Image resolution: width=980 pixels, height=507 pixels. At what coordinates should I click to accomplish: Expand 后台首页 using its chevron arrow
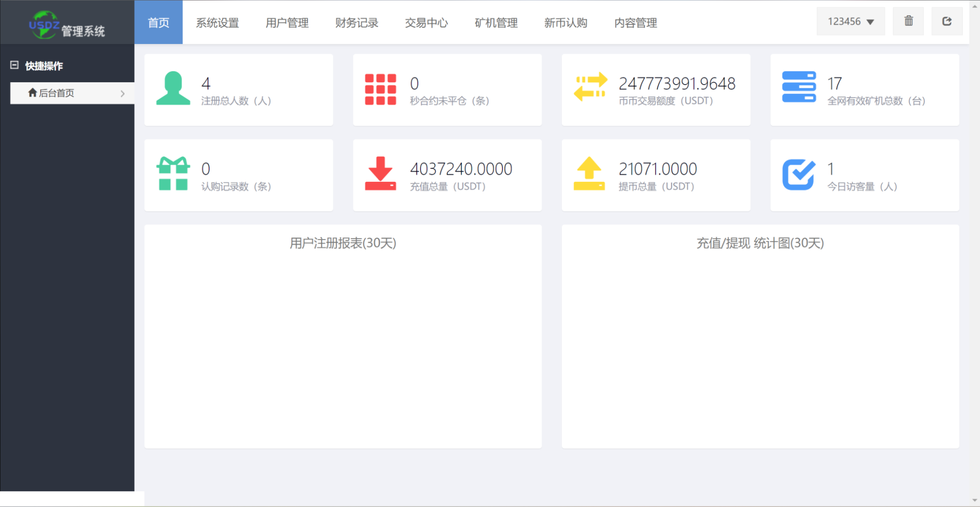(x=123, y=93)
